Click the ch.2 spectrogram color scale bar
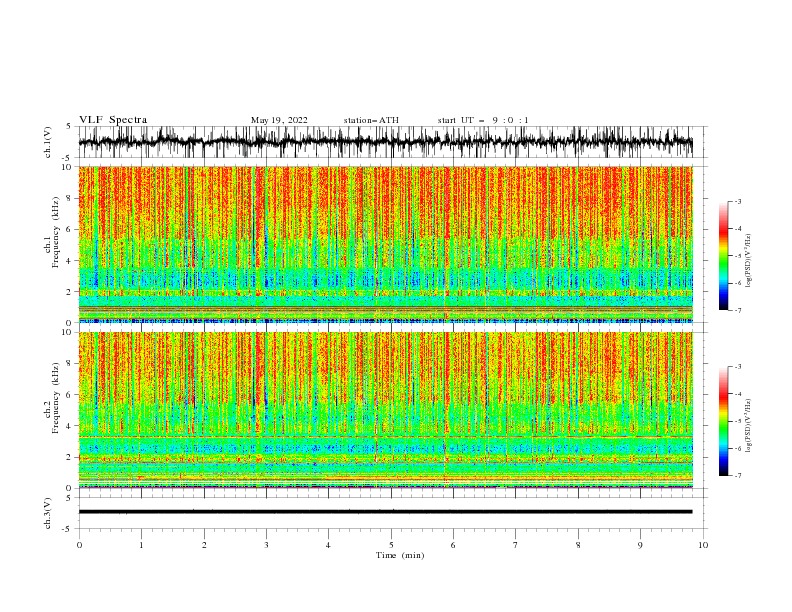This screenshot has height=612, width=792. click(x=723, y=421)
